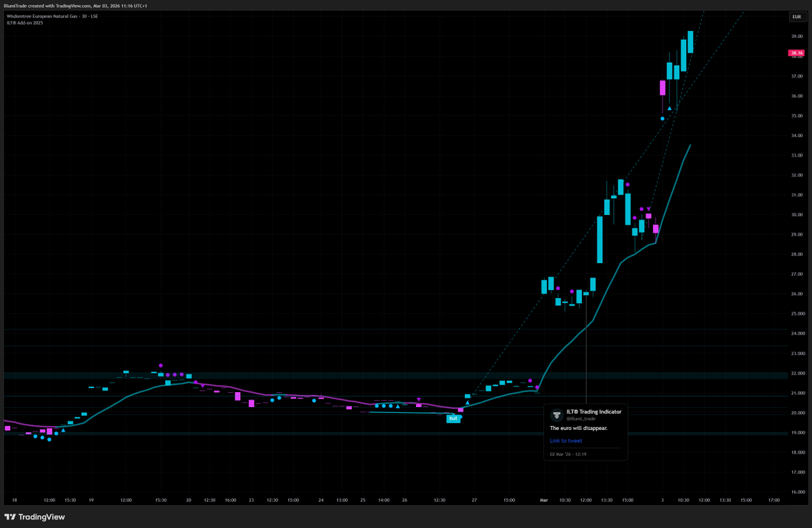Open the Link to tweet hyperlink
The height and width of the screenshot is (528, 812).
point(566,441)
